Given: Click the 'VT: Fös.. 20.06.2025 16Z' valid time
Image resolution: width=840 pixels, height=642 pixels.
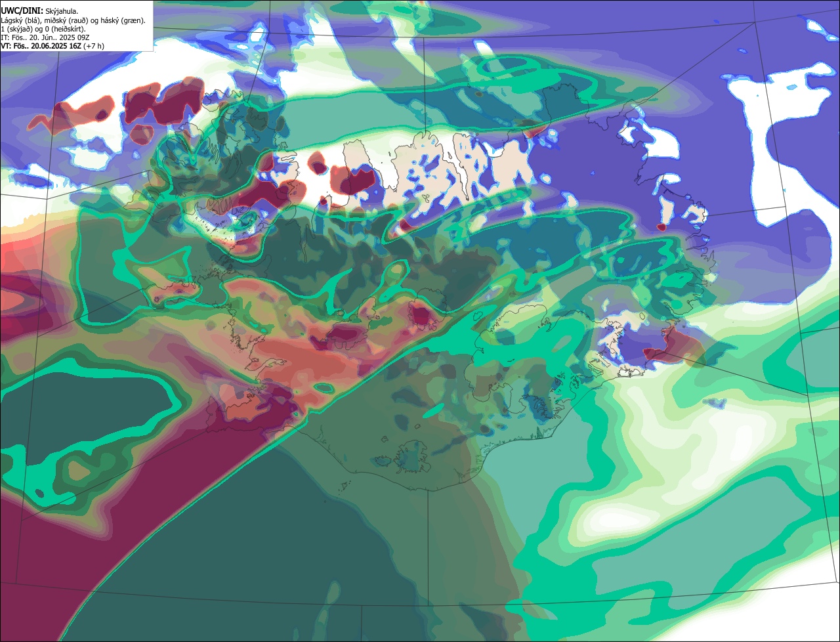Looking at the screenshot, I should (41, 46).
